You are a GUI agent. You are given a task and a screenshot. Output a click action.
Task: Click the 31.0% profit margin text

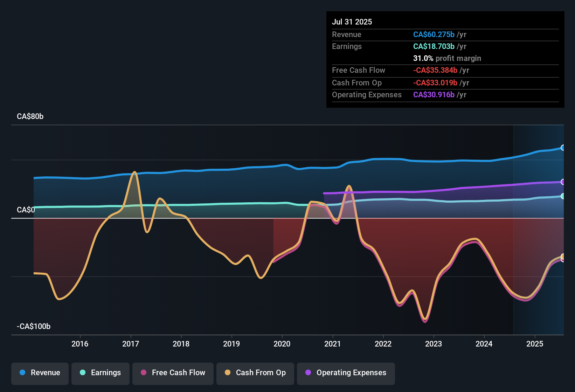[x=447, y=58]
